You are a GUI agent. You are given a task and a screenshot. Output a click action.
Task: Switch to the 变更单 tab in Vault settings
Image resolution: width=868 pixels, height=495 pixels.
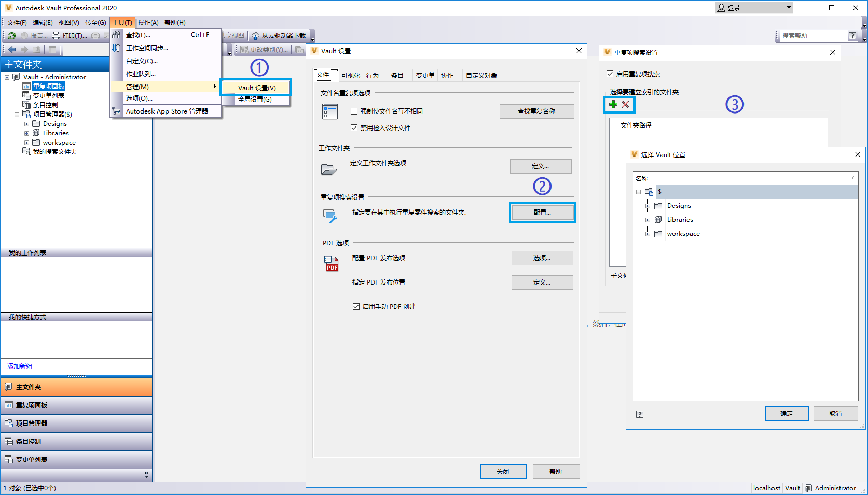tap(425, 76)
